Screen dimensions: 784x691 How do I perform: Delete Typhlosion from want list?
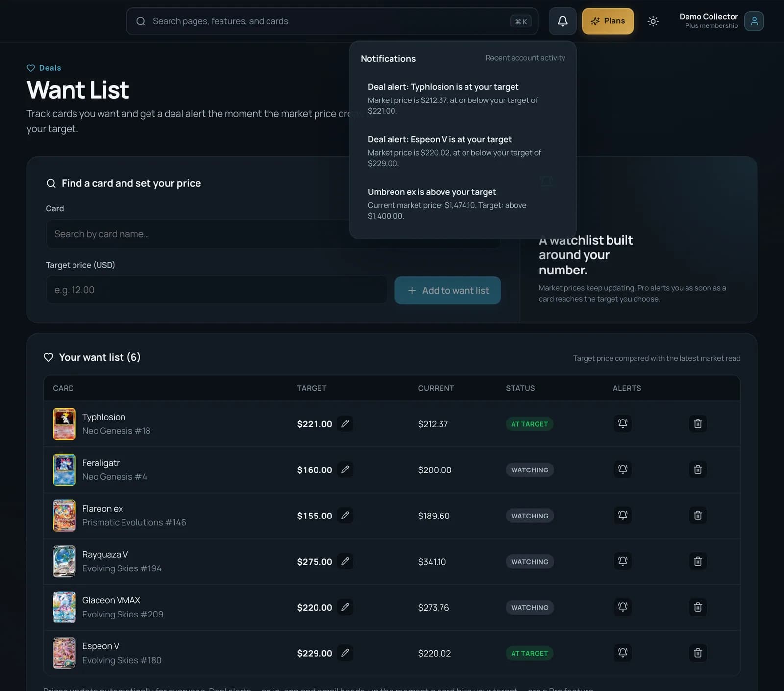698,423
